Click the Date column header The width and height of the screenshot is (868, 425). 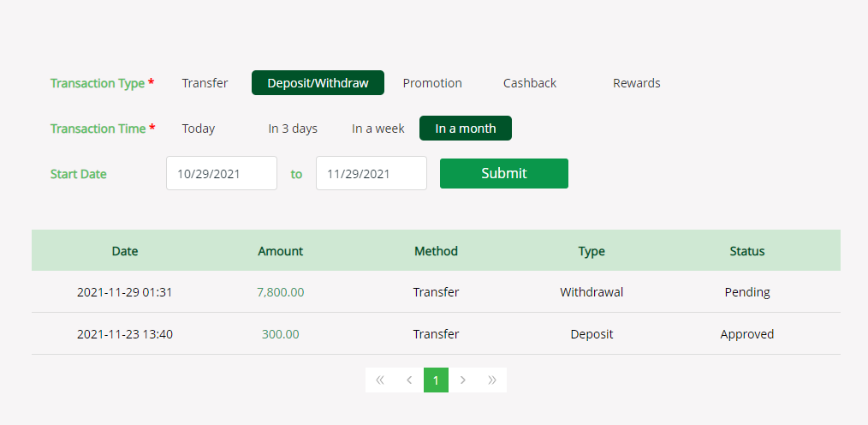tap(125, 251)
